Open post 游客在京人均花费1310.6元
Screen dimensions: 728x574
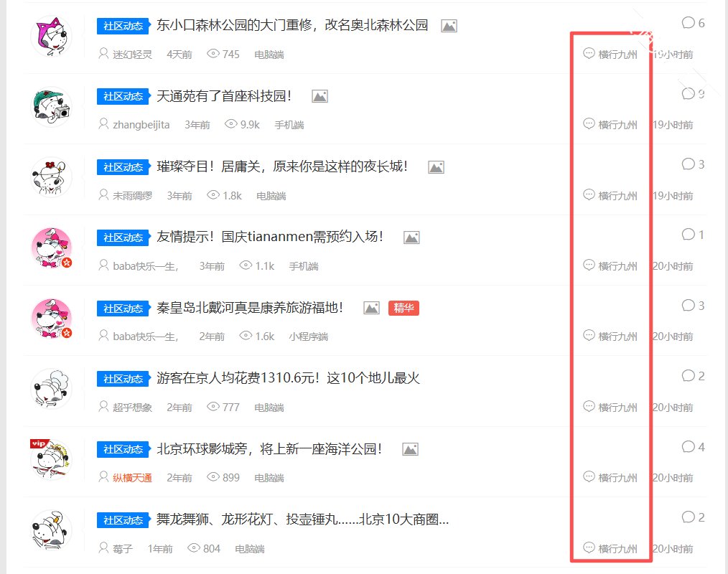click(x=288, y=378)
